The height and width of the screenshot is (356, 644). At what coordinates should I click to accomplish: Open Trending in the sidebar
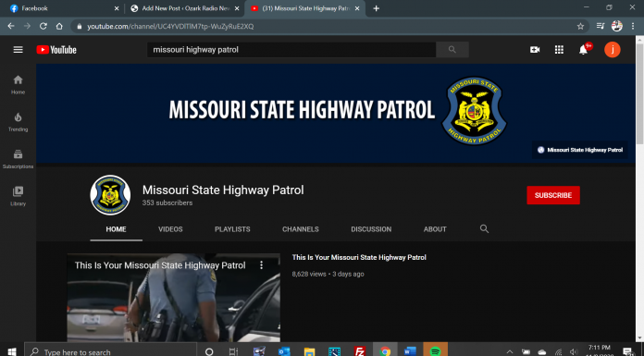[18, 122]
